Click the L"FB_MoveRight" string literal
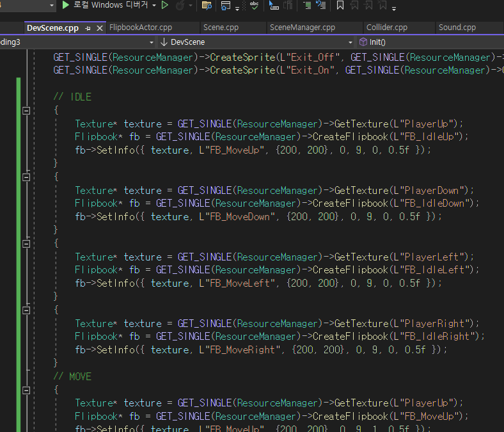 [x=239, y=350]
